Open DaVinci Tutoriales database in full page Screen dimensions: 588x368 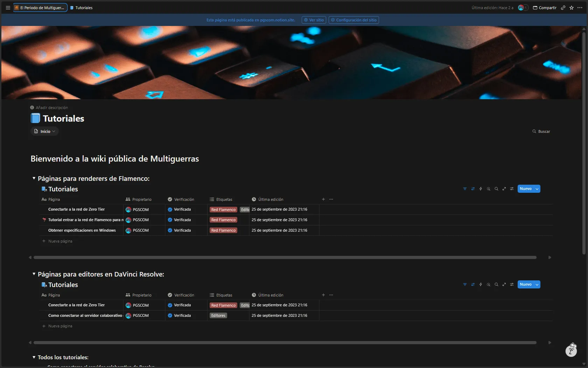[x=504, y=285]
